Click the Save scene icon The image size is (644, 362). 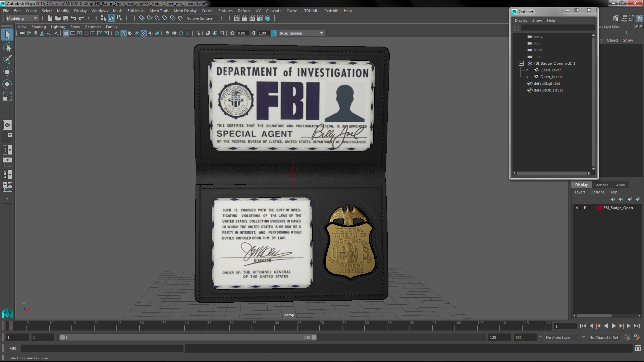tap(66, 18)
